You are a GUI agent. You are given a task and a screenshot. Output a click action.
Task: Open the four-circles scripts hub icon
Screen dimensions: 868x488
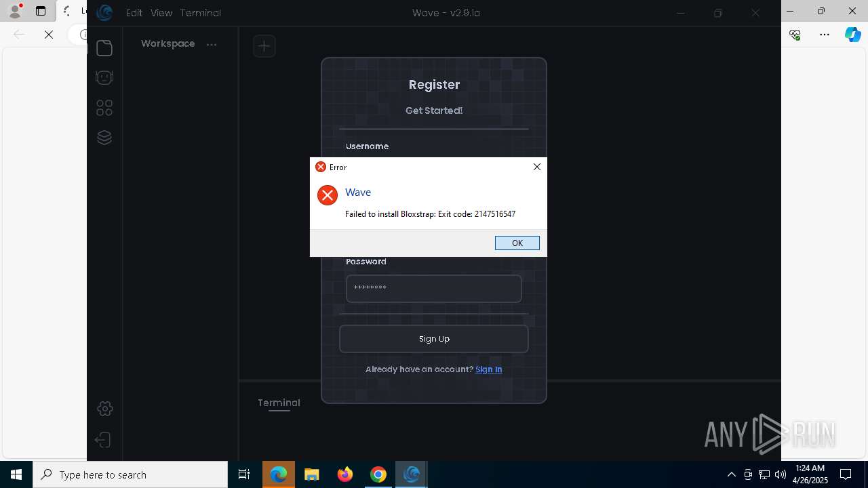click(x=104, y=108)
